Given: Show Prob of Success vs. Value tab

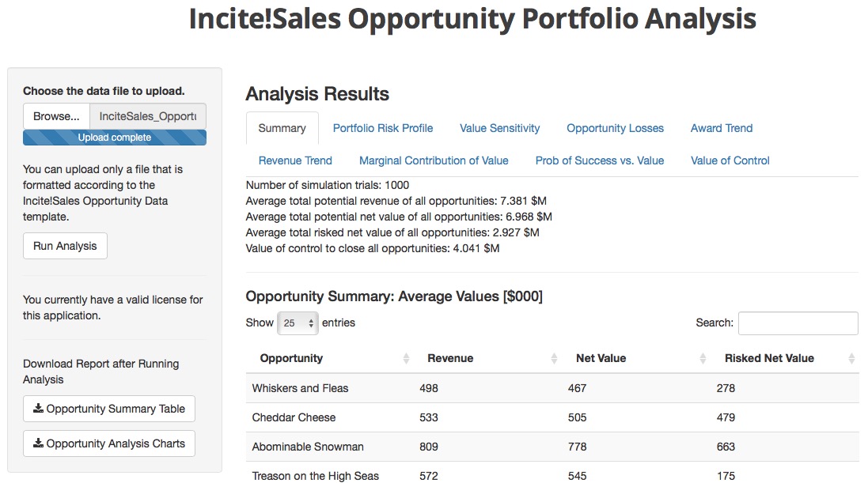Looking at the screenshot, I should [600, 161].
